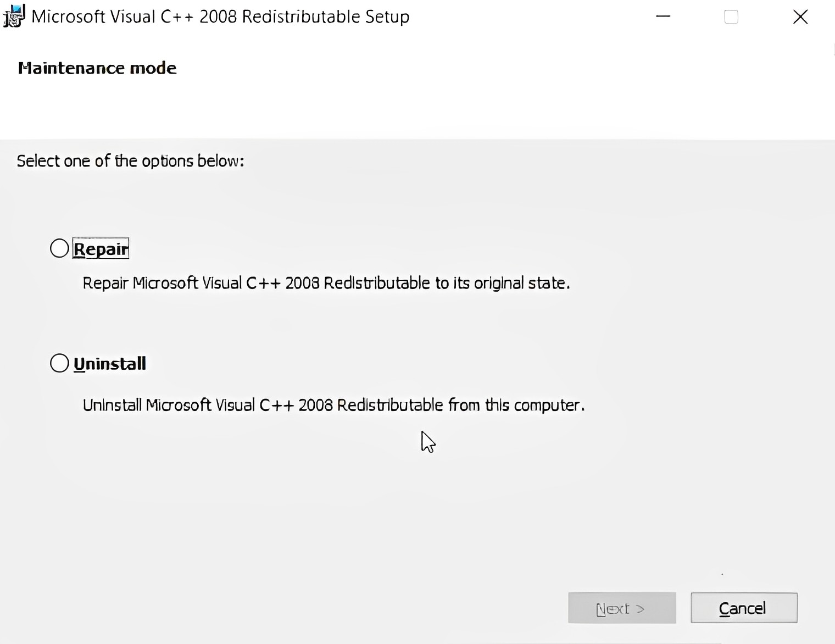Click 'Redistributable Setup' in title bar
The width and height of the screenshot is (835, 644).
tap(325, 16)
